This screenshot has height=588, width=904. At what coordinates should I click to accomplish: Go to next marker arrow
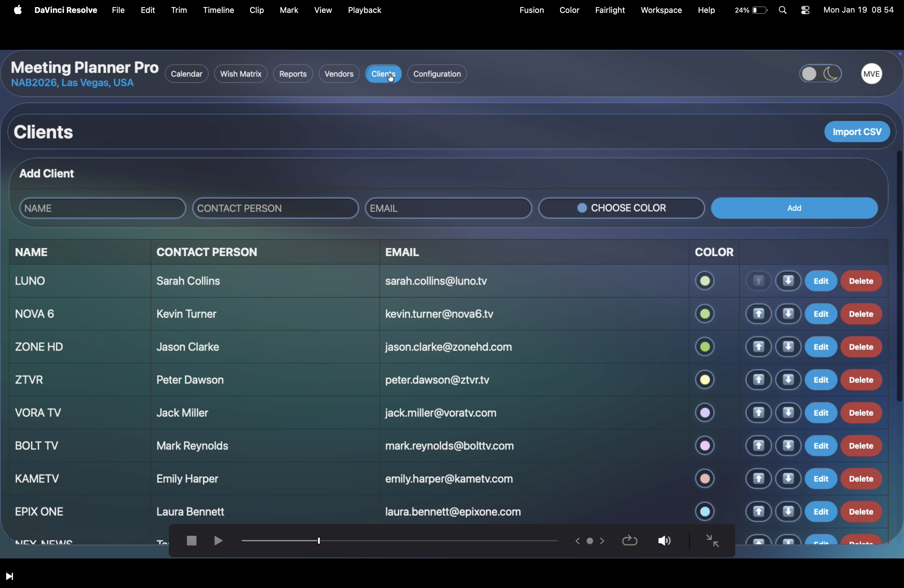pos(602,541)
